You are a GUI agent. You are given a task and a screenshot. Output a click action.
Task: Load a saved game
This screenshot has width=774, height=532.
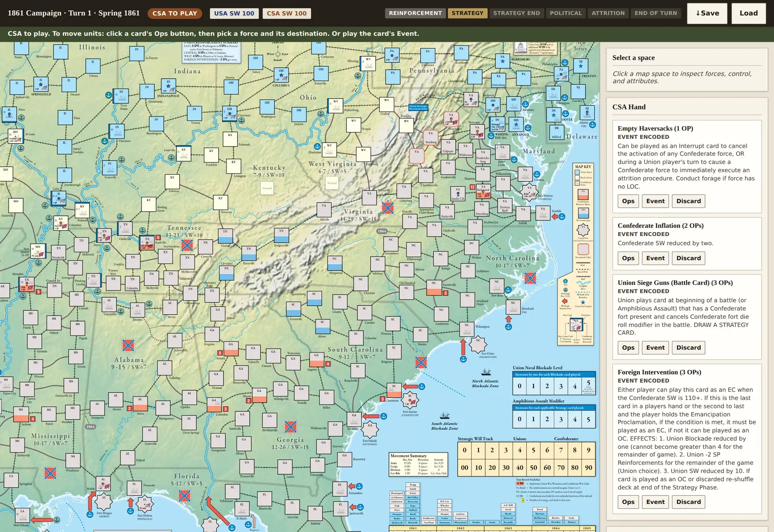pos(748,13)
